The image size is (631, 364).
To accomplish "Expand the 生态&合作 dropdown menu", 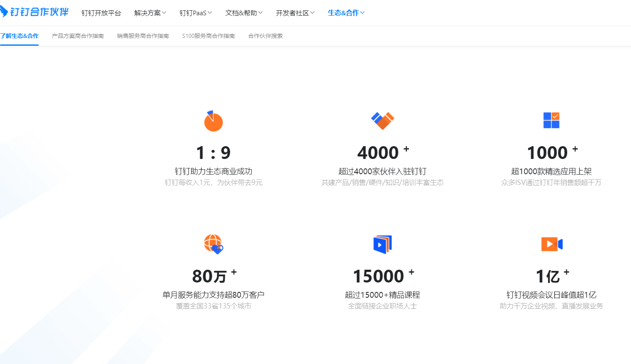I will [346, 13].
